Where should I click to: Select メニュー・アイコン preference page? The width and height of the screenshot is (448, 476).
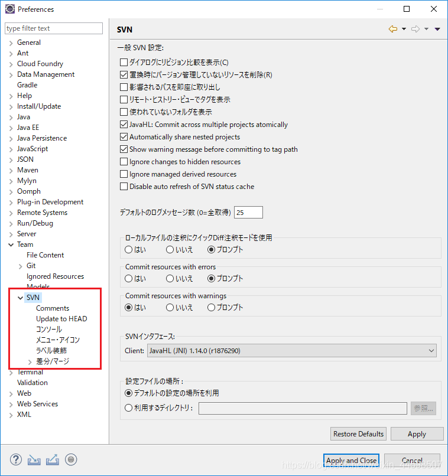pyautogui.click(x=58, y=340)
